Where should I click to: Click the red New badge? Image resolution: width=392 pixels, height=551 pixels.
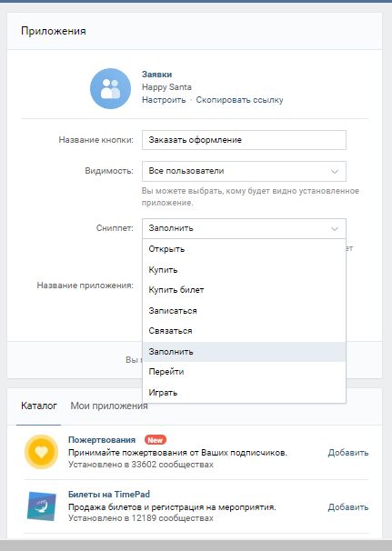[x=155, y=439]
